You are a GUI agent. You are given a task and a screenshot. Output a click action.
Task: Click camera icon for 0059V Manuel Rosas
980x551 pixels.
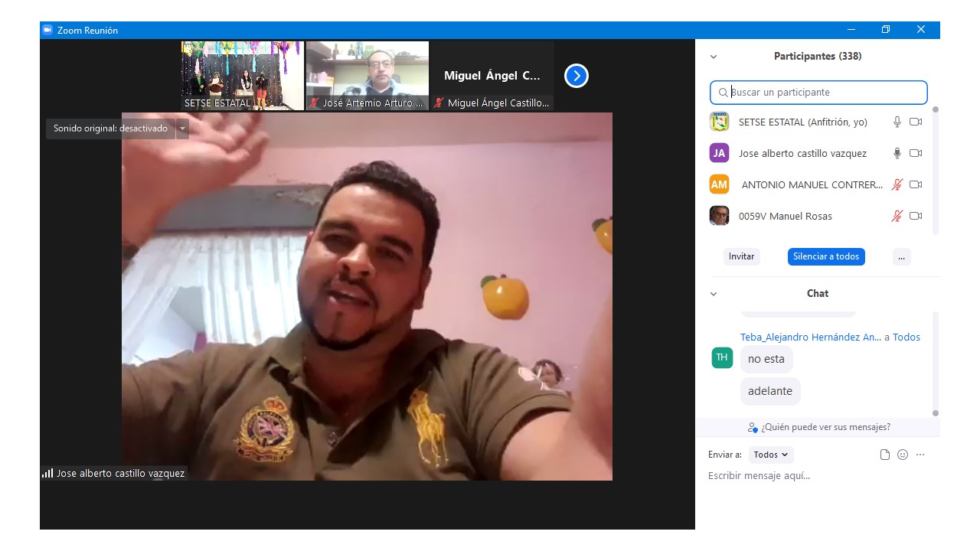tap(916, 216)
